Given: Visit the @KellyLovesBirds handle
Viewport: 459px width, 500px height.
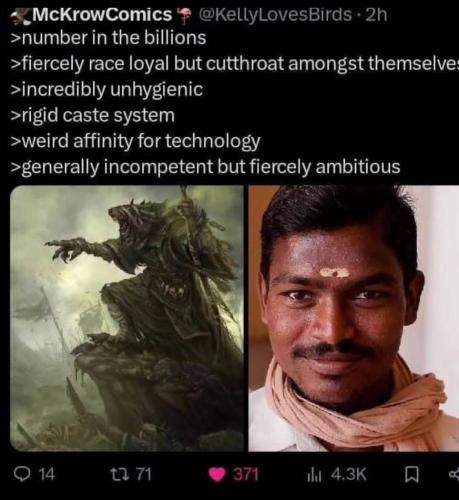Looking at the screenshot, I should point(275,15).
